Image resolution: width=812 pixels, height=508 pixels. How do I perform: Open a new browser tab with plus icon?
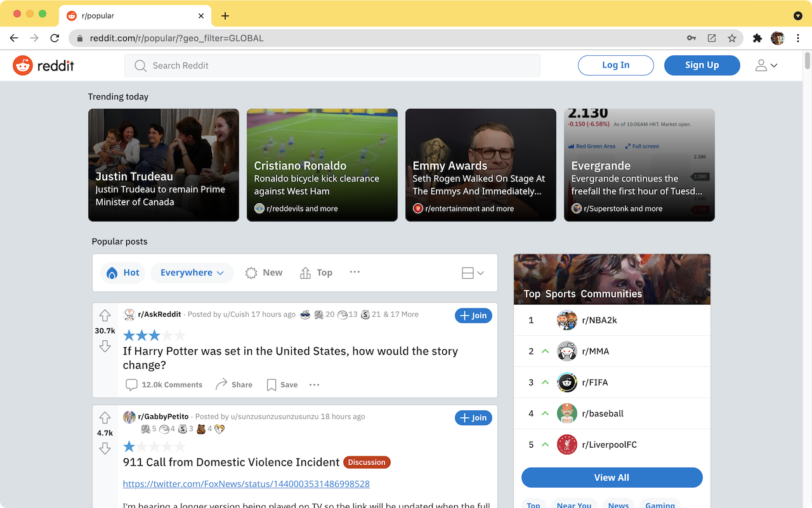click(x=225, y=16)
